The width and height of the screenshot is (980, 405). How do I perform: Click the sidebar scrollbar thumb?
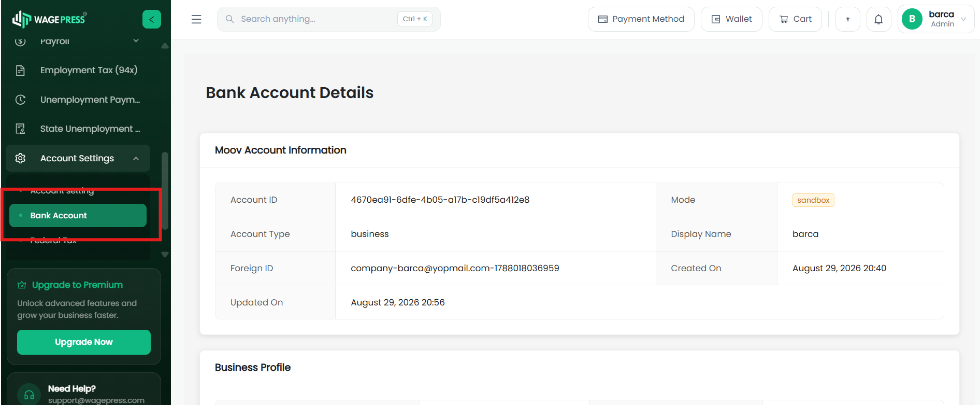(165, 190)
